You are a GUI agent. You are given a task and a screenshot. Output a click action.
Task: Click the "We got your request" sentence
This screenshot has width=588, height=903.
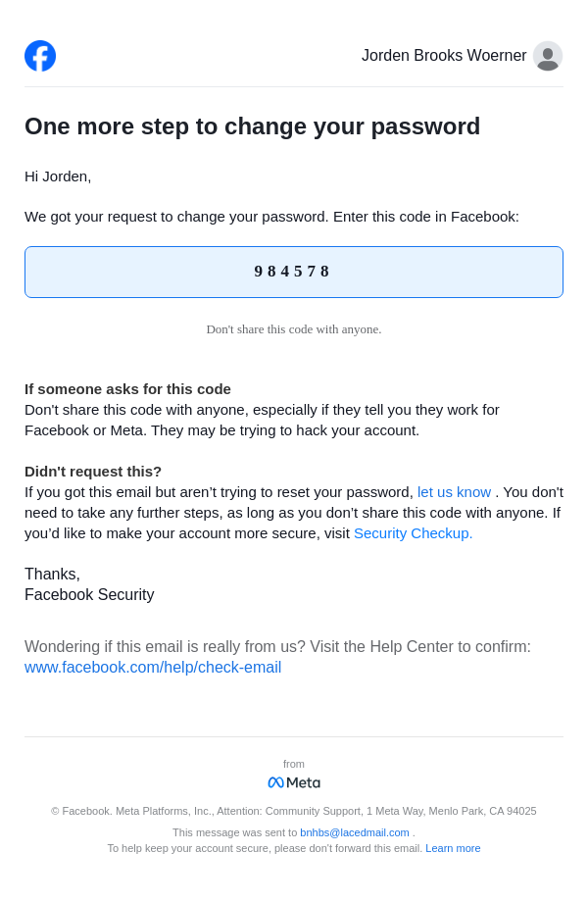click(271, 217)
